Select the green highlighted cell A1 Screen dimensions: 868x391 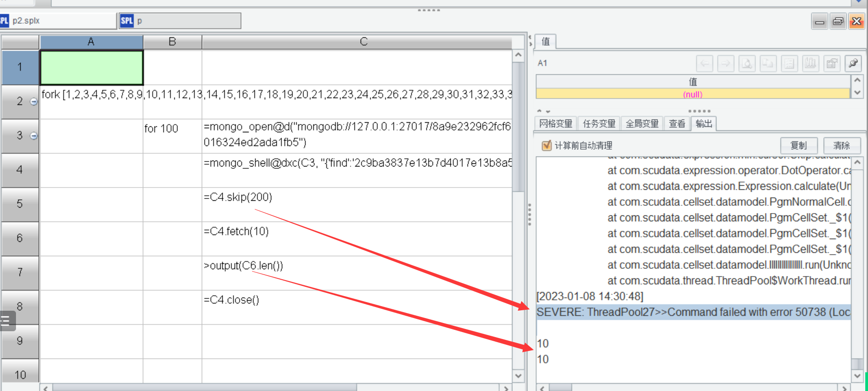92,68
